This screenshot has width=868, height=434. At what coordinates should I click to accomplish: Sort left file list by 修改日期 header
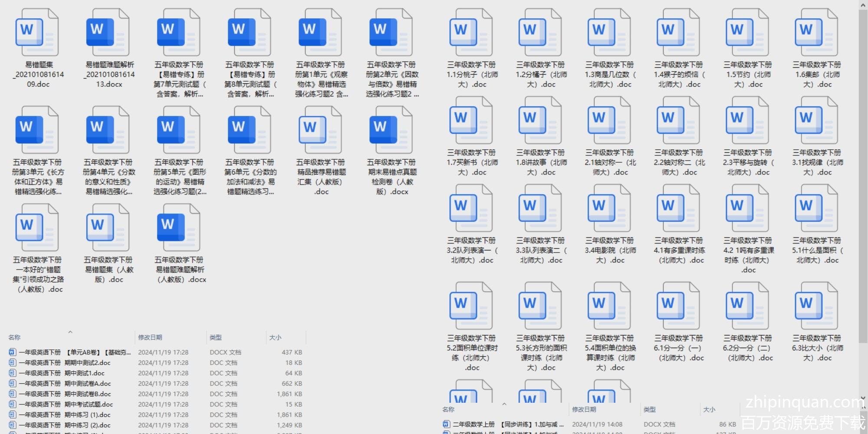click(x=150, y=338)
